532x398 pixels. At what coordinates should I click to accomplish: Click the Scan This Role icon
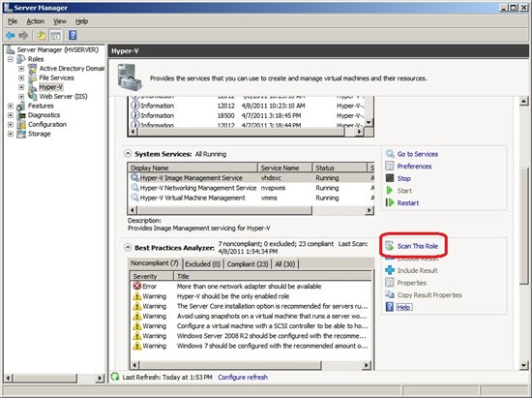click(x=390, y=246)
